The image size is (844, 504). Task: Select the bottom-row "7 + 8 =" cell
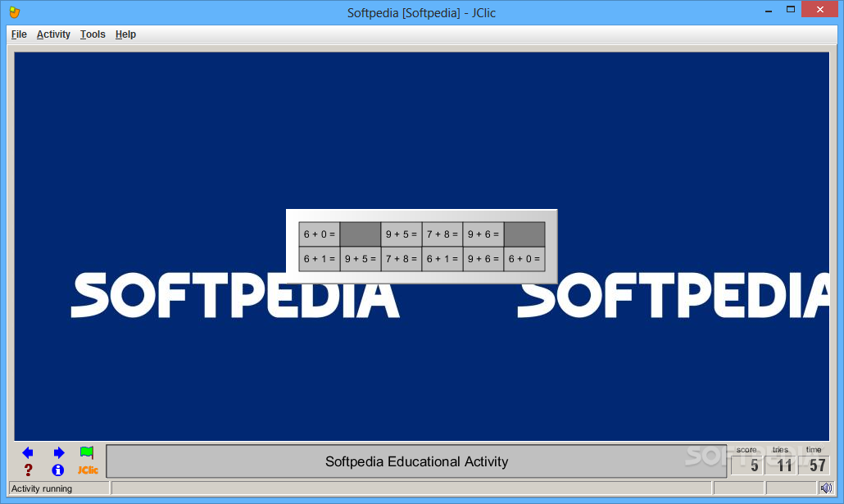click(x=402, y=259)
